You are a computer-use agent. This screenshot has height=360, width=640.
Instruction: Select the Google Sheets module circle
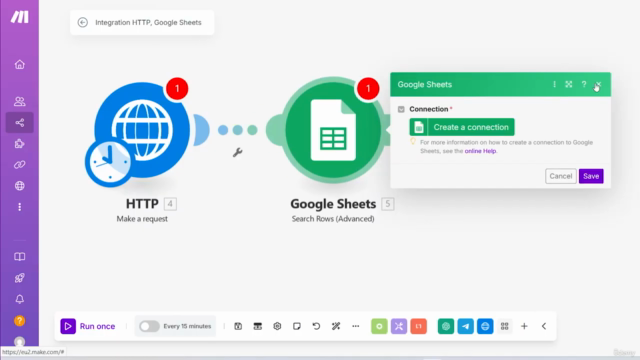333,130
